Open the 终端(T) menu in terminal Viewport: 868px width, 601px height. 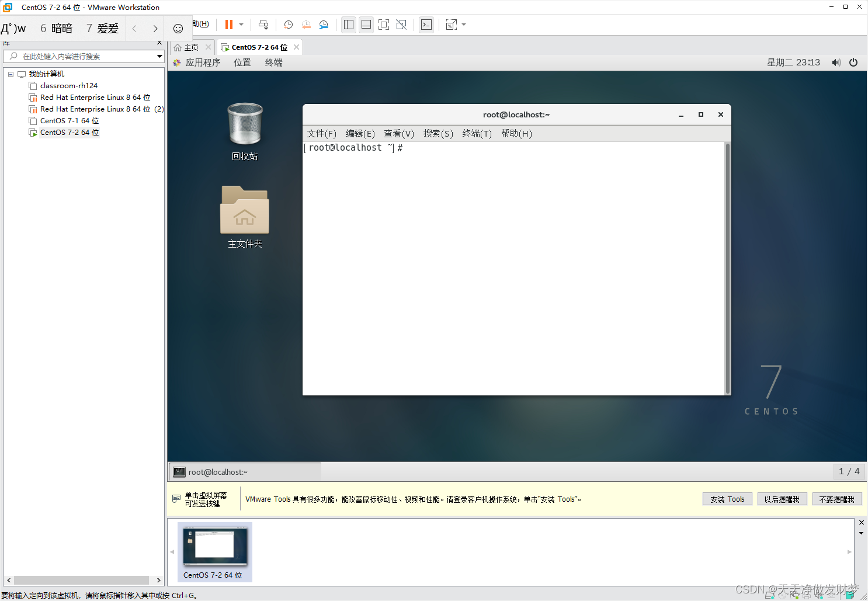click(x=477, y=134)
